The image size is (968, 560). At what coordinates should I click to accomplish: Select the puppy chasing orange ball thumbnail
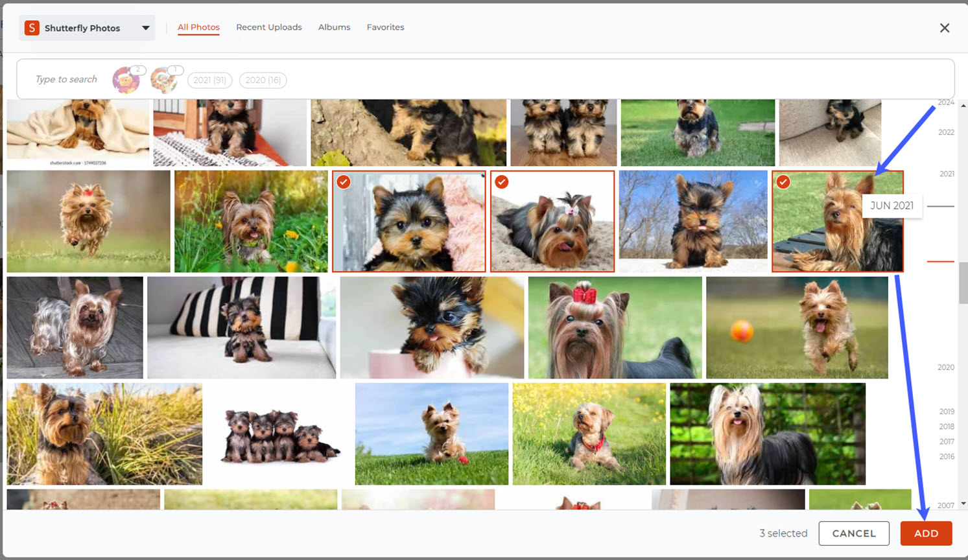796,327
